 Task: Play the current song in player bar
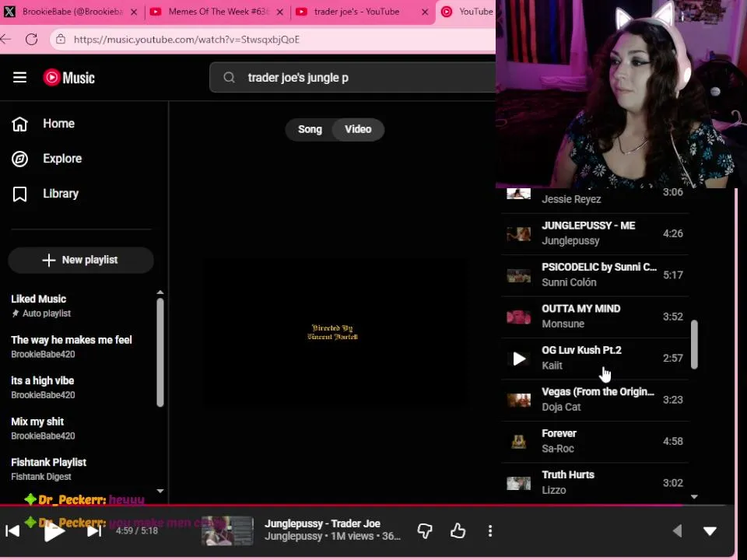tap(54, 531)
